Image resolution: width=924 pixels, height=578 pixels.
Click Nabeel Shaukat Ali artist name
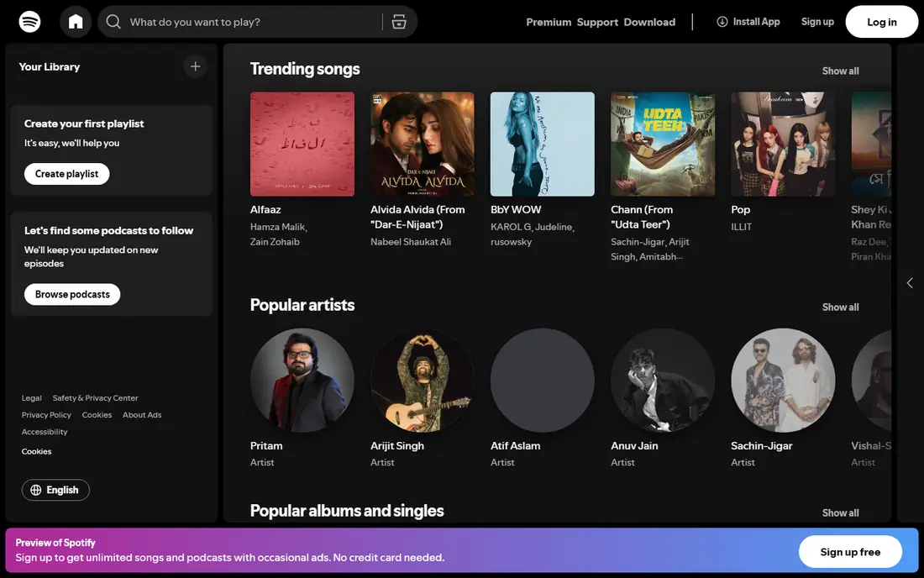pyautogui.click(x=411, y=242)
